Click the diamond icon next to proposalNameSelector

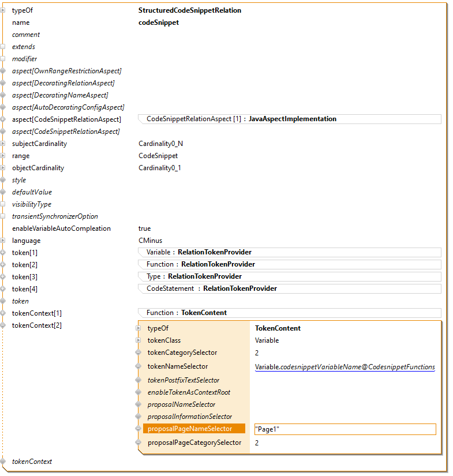(x=138, y=404)
